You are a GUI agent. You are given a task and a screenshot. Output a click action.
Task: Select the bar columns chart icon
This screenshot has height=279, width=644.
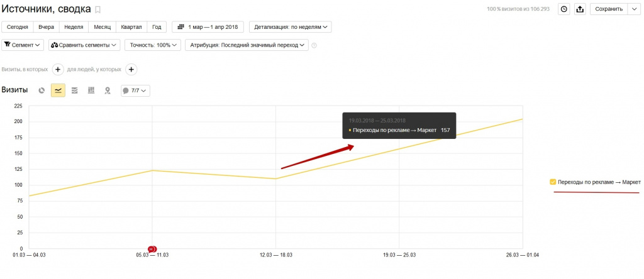91,90
